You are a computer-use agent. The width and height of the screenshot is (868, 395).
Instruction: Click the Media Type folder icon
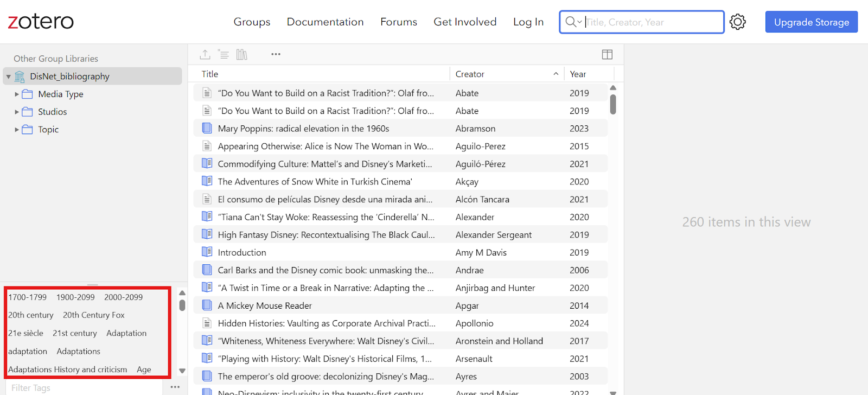[x=27, y=94]
